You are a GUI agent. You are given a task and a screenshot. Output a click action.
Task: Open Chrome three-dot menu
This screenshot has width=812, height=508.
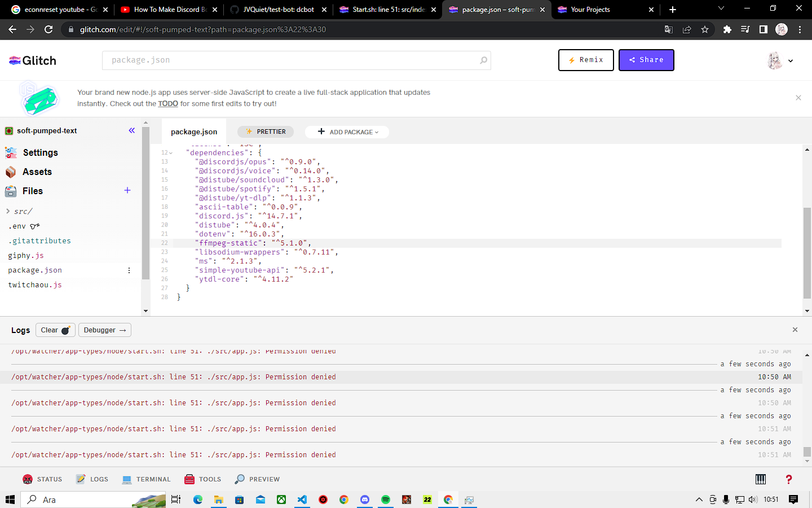tap(800, 29)
